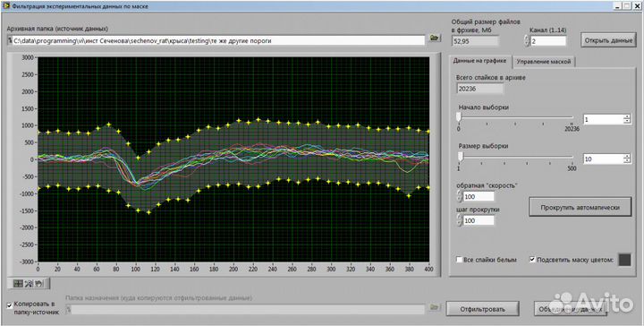Click the 'Начало выборки' field showing 1

(603, 119)
